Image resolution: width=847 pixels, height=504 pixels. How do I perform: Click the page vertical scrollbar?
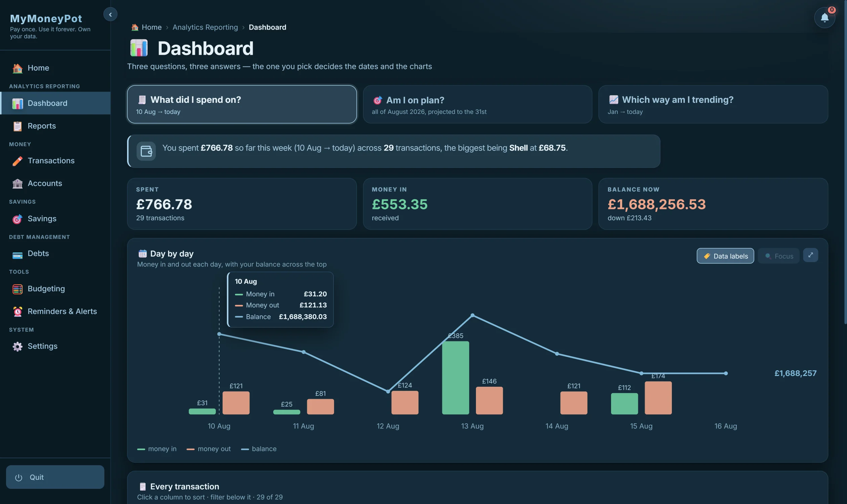845,162
